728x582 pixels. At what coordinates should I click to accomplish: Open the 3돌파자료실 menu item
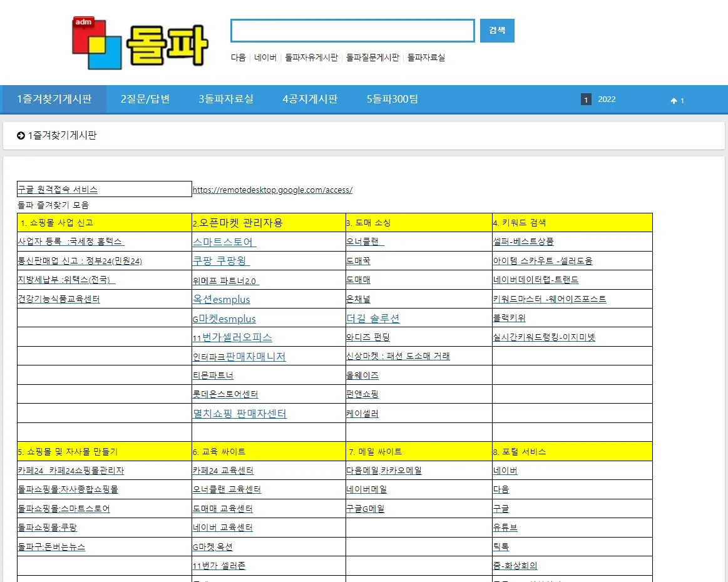pos(226,99)
